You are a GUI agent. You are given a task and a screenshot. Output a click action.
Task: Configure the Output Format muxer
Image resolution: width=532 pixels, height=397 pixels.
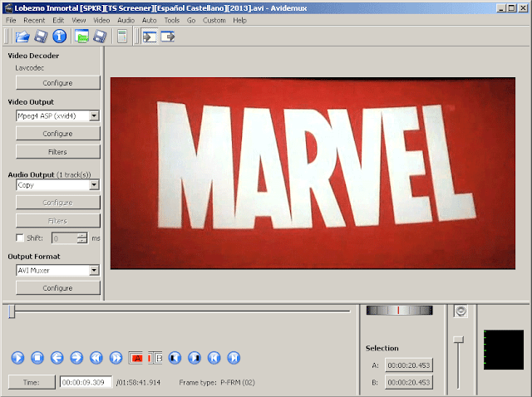[x=58, y=288]
